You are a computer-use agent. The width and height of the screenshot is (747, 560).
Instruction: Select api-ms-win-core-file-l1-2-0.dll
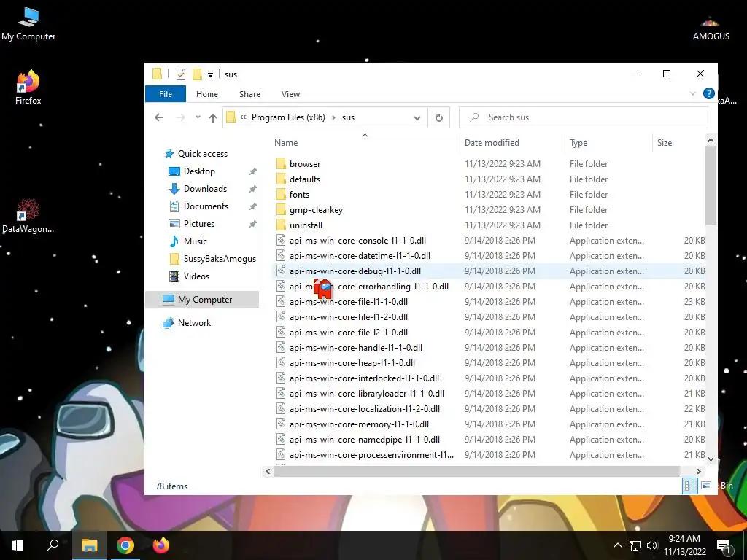(348, 317)
